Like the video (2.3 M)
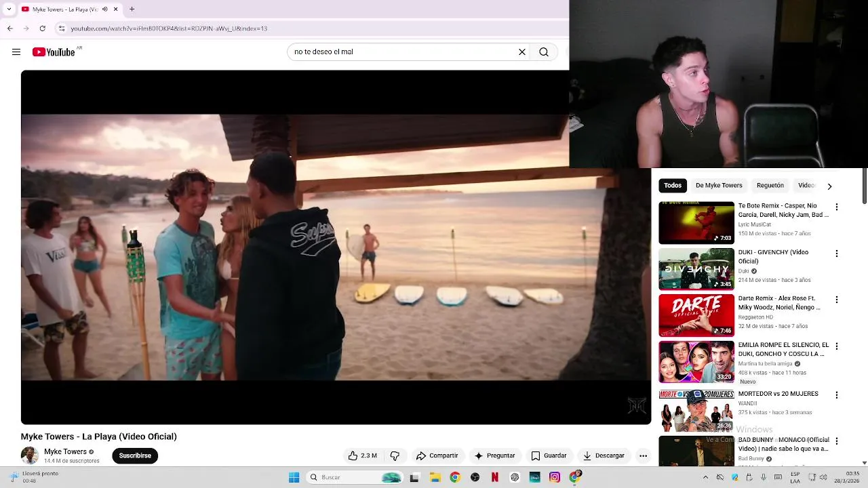868x488 pixels. 363,456
